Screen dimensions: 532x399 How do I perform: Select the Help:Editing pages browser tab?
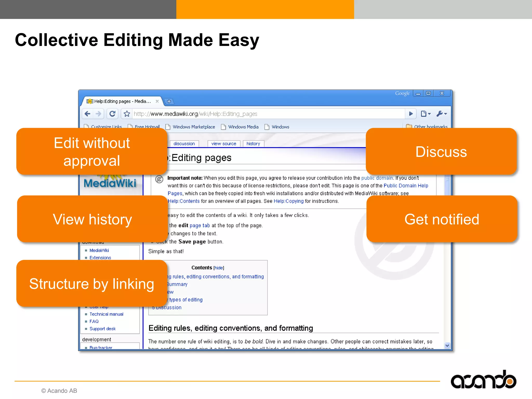pyautogui.click(x=122, y=101)
